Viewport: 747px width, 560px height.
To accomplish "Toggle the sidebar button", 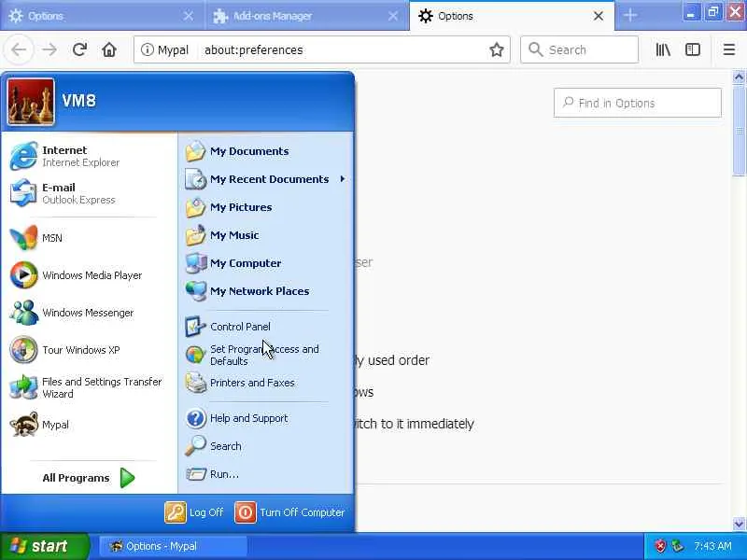I will point(693,49).
